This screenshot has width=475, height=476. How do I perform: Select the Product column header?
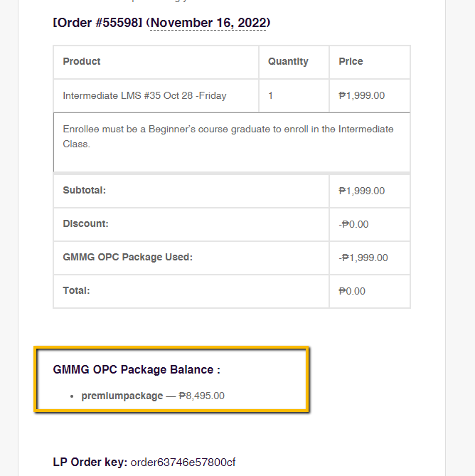[82, 62]
